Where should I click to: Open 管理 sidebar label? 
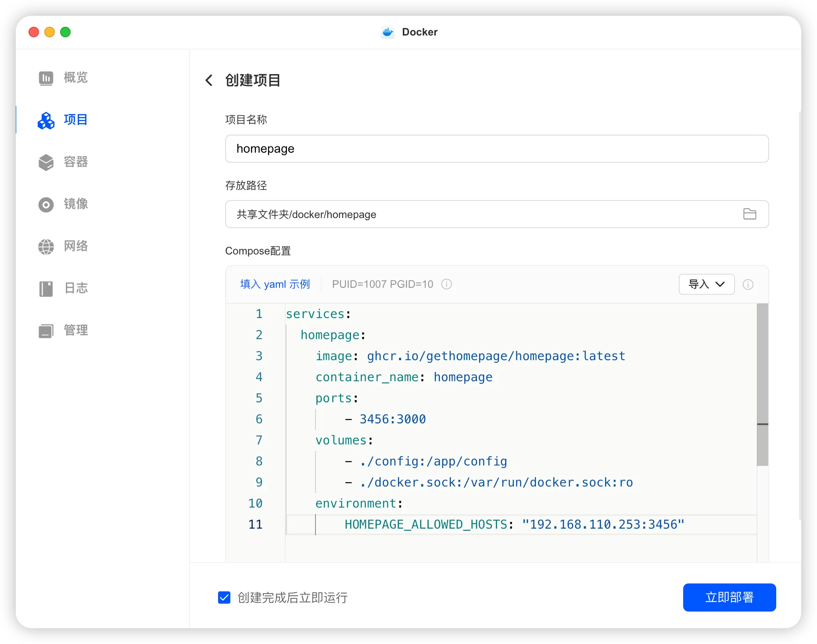point(75,330)
